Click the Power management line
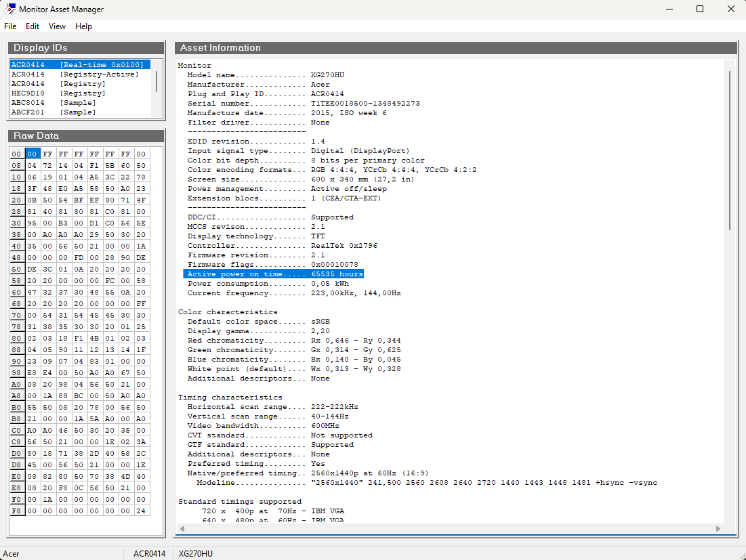Screen dimensions: 746x560 287,189
